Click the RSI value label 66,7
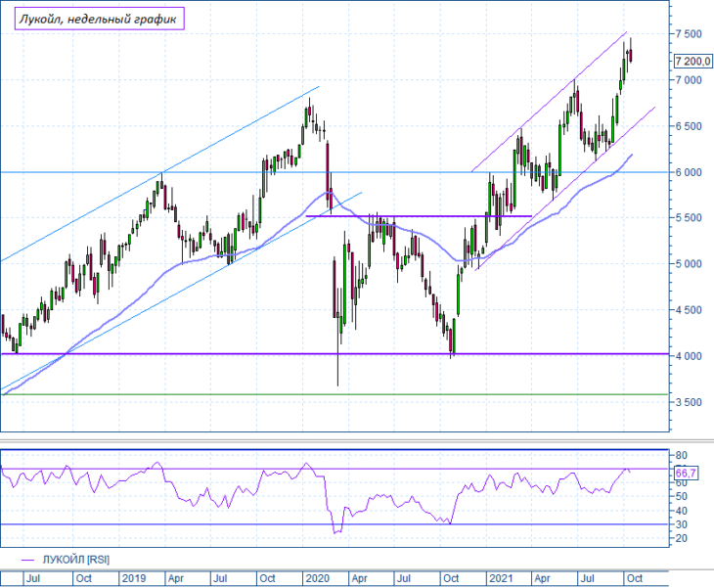 point(686,474)
